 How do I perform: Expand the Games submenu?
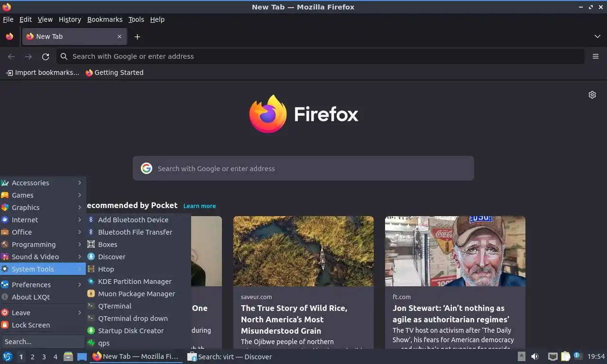pos(43,195)
